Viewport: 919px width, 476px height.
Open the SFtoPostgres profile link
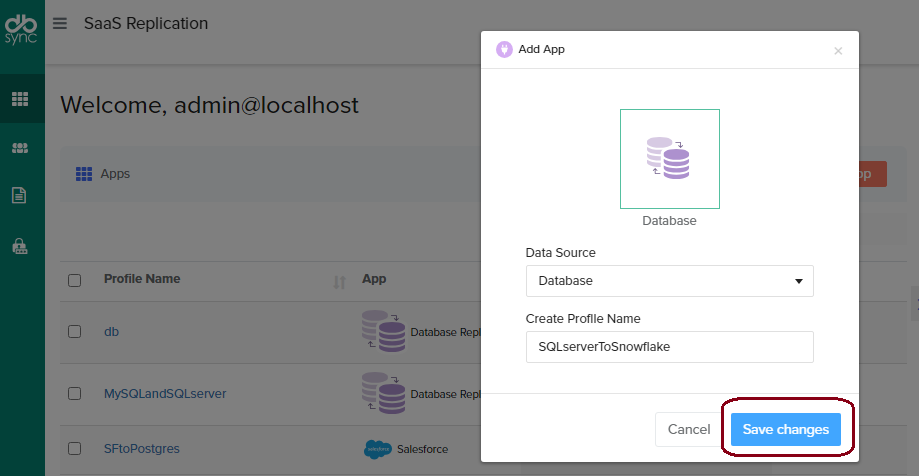tap(142, 449)
